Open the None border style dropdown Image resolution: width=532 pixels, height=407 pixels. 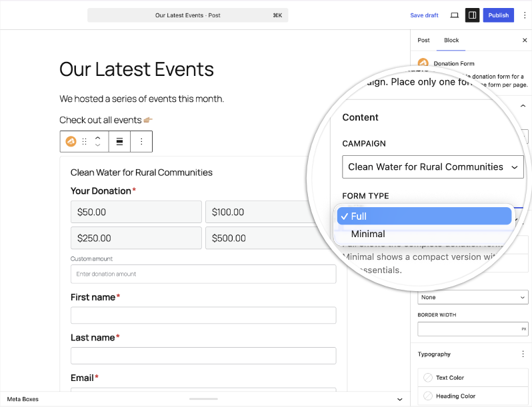473,297
